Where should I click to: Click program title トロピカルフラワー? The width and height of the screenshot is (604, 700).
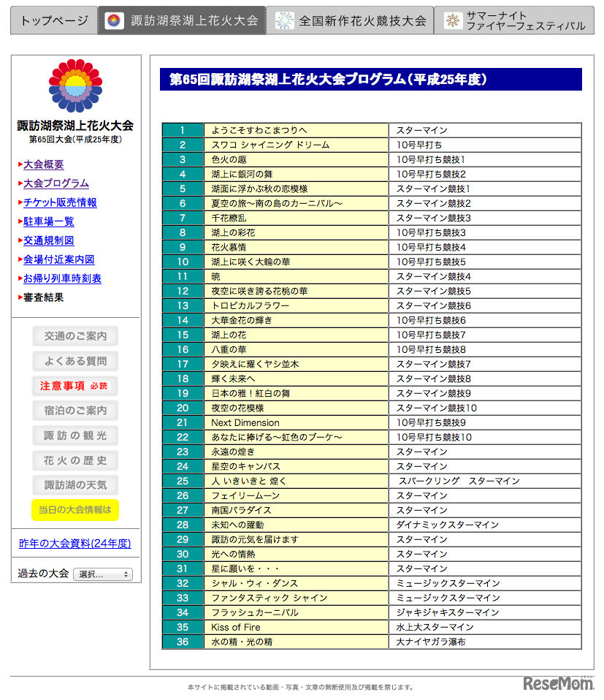click(x=251, y=306)
